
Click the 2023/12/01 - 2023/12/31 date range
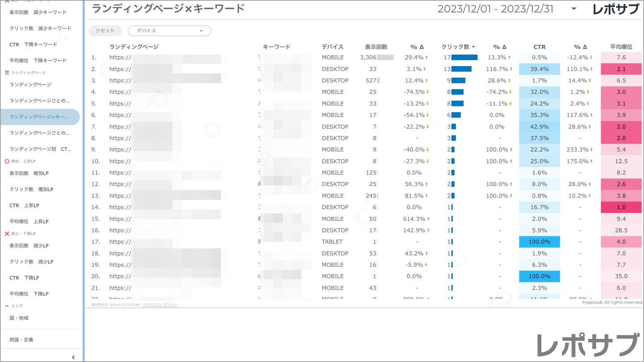(495, 9)
